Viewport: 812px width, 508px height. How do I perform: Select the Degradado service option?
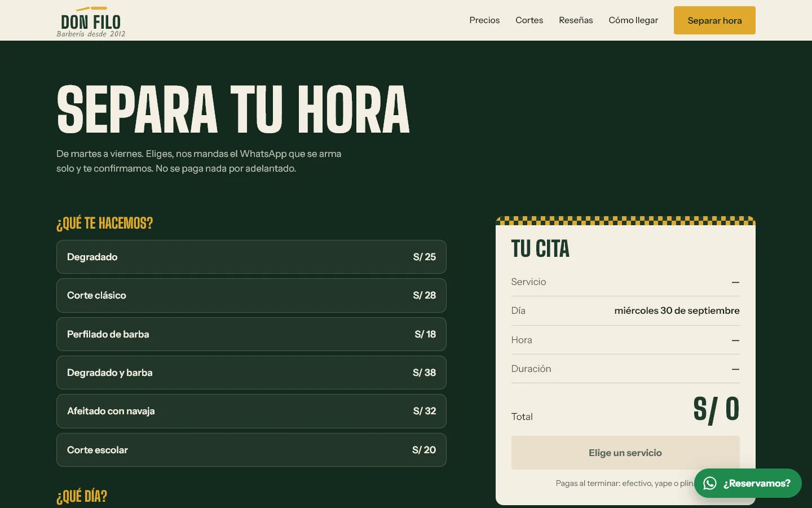[x=251, y=257]
